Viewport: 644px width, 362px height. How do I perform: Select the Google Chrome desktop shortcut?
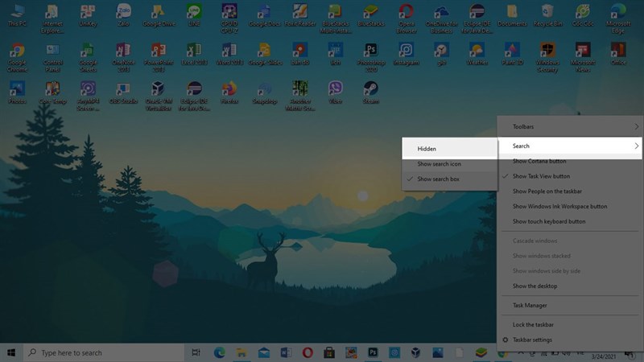coord(17,57)
